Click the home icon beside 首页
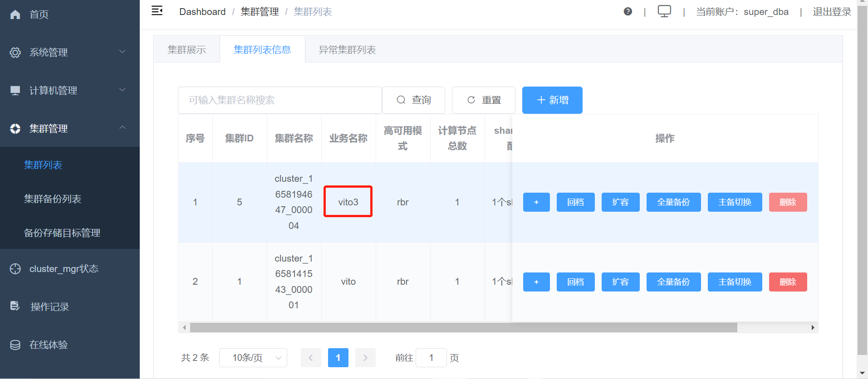 pos(15,15)
